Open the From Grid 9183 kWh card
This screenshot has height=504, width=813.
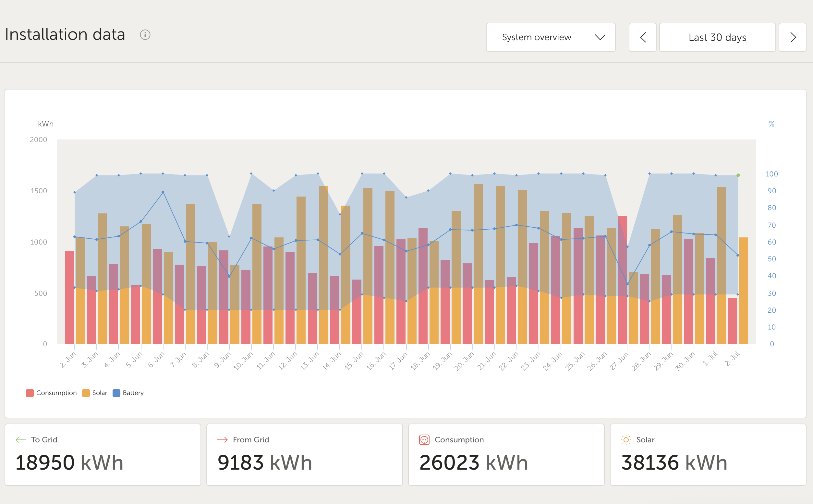304,455
